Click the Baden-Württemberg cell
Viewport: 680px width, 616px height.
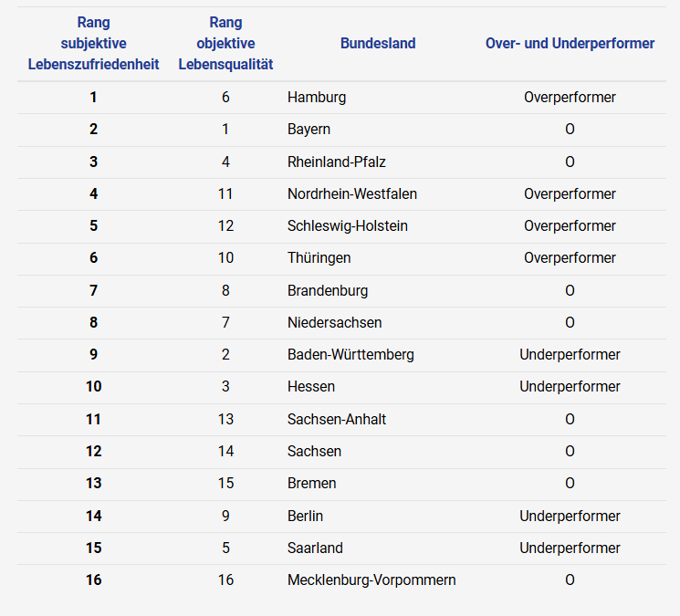click(x=350, y=355)
